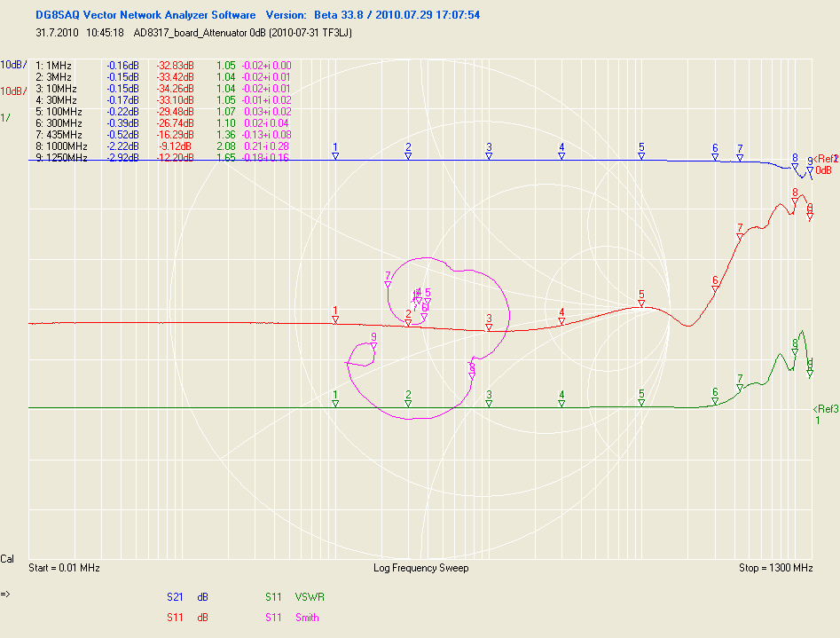Screen dimensions: 840x638
Task: Click the blue 10dB/ scale label
Action: pyautogui.click(x=13, y=65)
